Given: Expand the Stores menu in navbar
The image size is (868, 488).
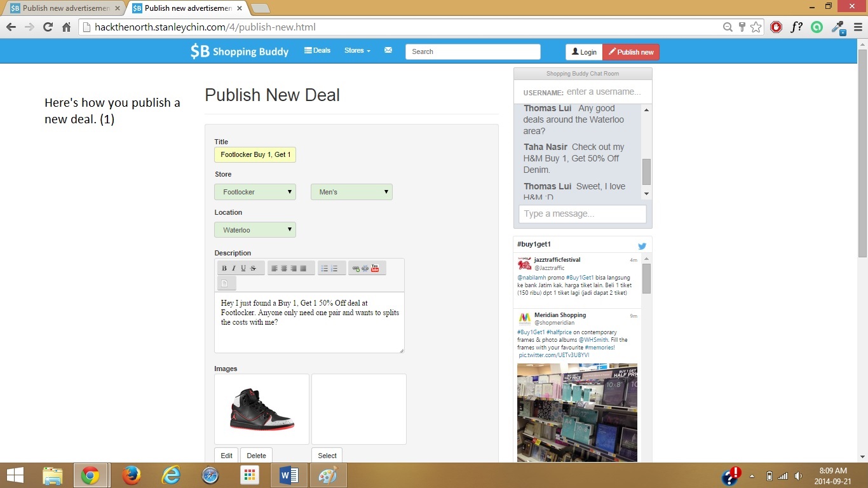Looking at the screenshot, I should (x=357, y=50).
